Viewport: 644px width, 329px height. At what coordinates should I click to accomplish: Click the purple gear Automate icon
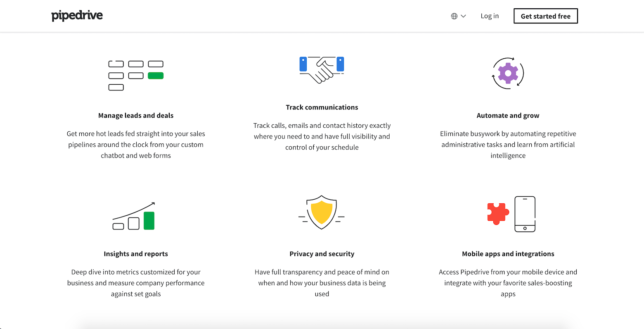click(508, 73)
